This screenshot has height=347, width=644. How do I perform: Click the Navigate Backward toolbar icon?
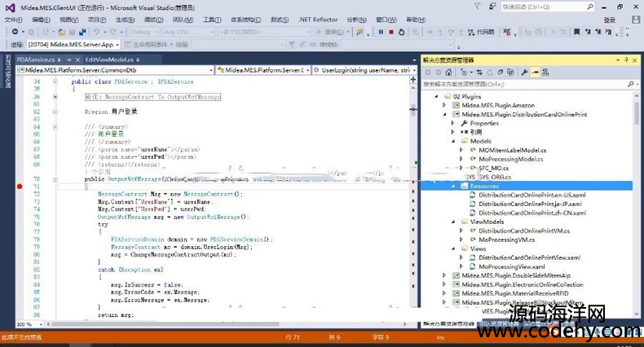[x=15, y=32]
